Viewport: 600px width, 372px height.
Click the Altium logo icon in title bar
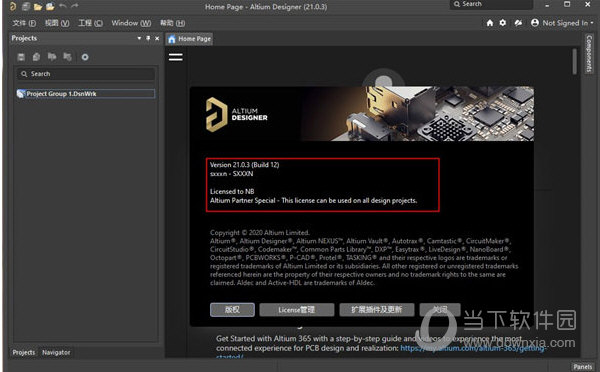[13, 6]
